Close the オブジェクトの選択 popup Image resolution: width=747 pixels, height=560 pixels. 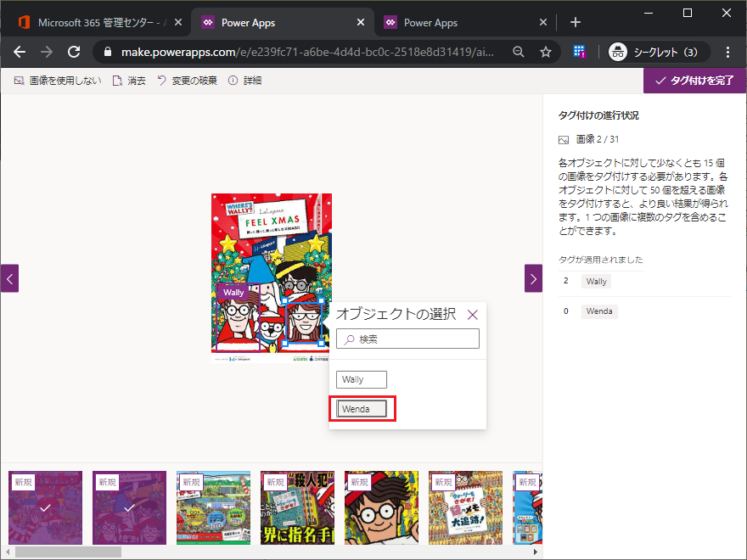[473, 315]
